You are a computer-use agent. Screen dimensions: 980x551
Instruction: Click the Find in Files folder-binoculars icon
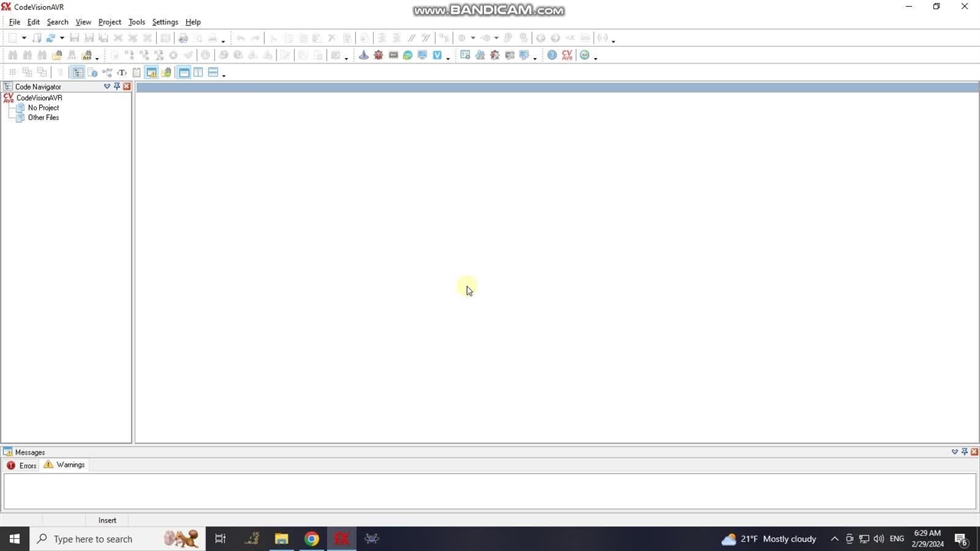(57, 55)
